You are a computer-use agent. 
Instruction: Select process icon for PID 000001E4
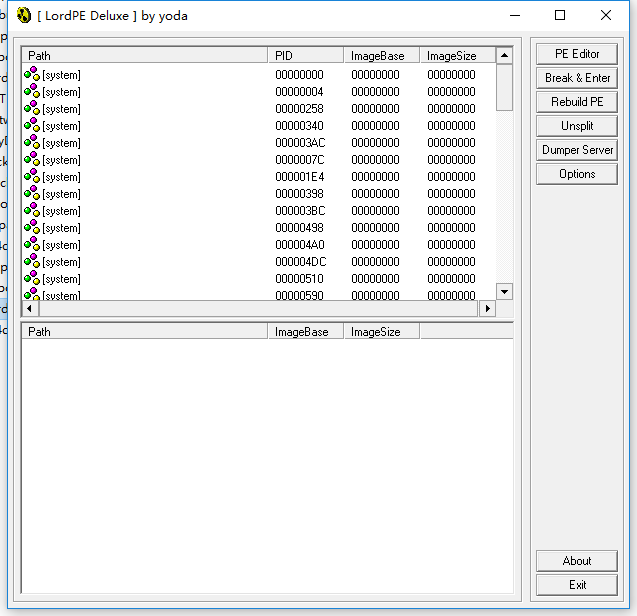[x=32, y=177]
